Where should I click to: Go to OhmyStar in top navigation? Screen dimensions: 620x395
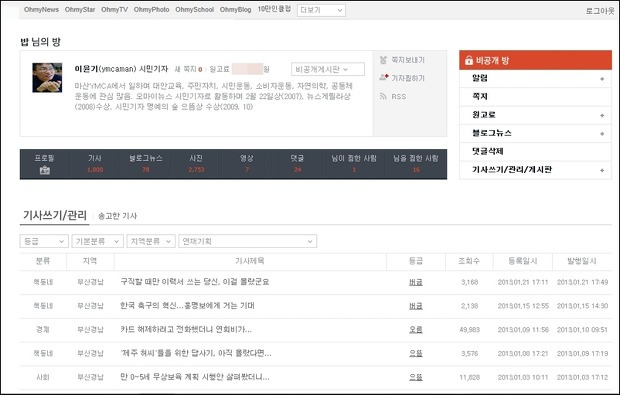pyautogui.click(x=80, y=9)
